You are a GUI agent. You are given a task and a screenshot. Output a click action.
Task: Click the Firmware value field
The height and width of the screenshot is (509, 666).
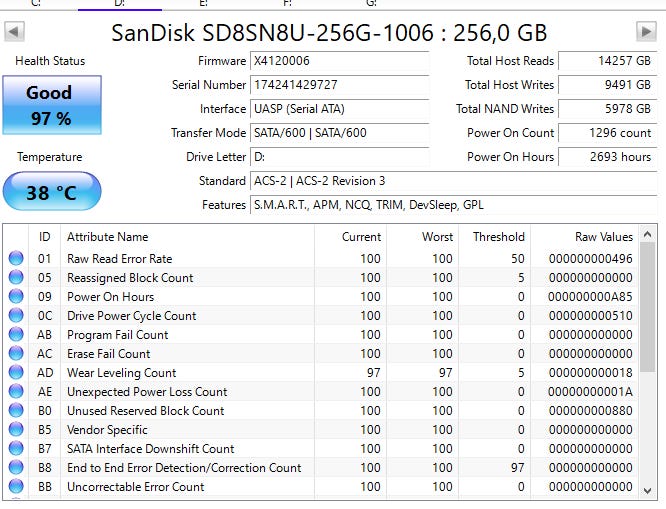pos(339,61)
